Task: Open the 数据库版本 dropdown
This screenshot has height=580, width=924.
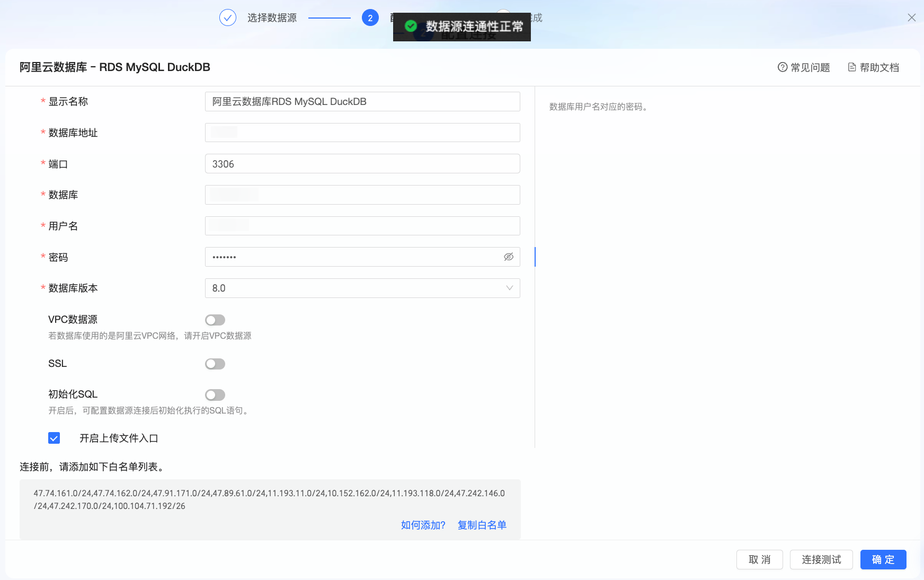Action: point(362,288)
